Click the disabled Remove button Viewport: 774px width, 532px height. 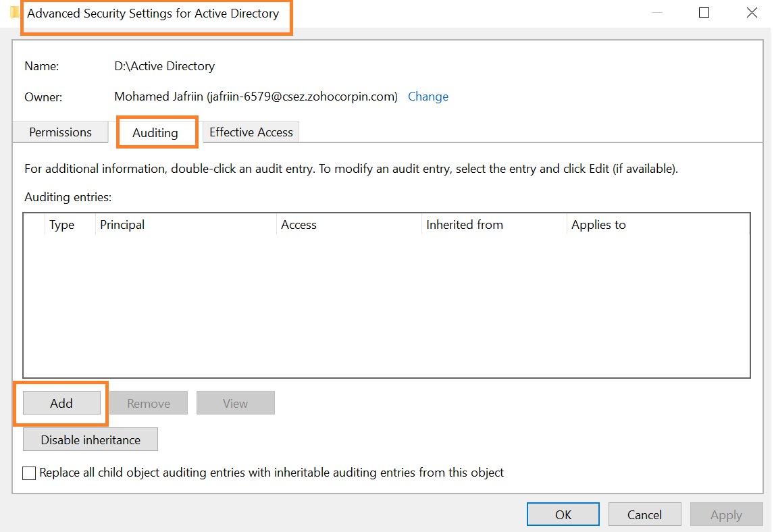tap(148, 402)
